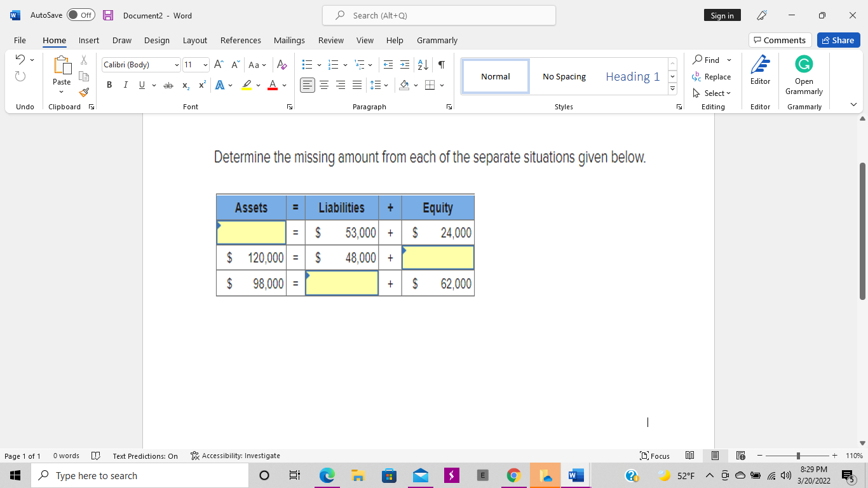The image size is (868, 488).
Task: Click the spelling proofing book icon
Action: [96, 456]
